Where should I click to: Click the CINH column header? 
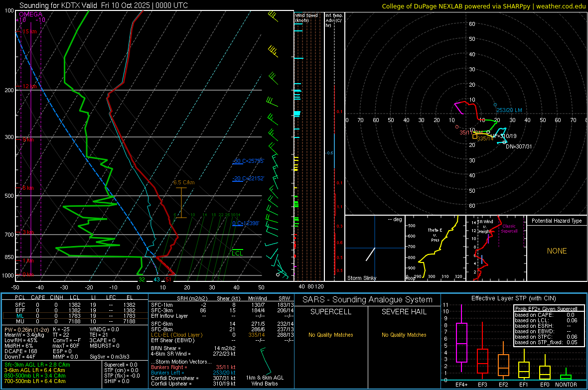click(56, 297)
